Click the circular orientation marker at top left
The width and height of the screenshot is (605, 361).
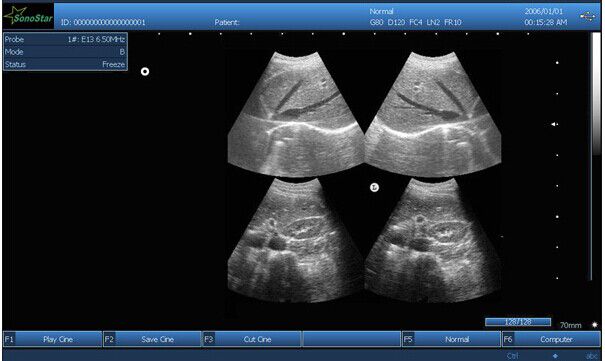click(145, 71)
